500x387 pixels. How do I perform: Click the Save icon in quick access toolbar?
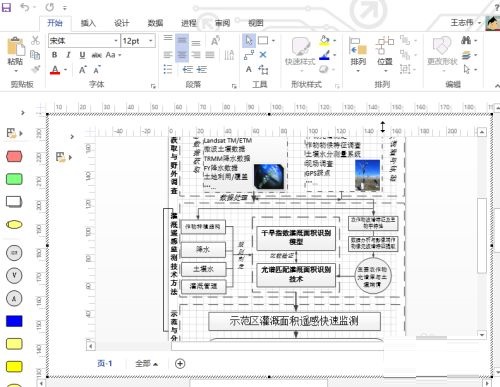(x=6, y=7)
